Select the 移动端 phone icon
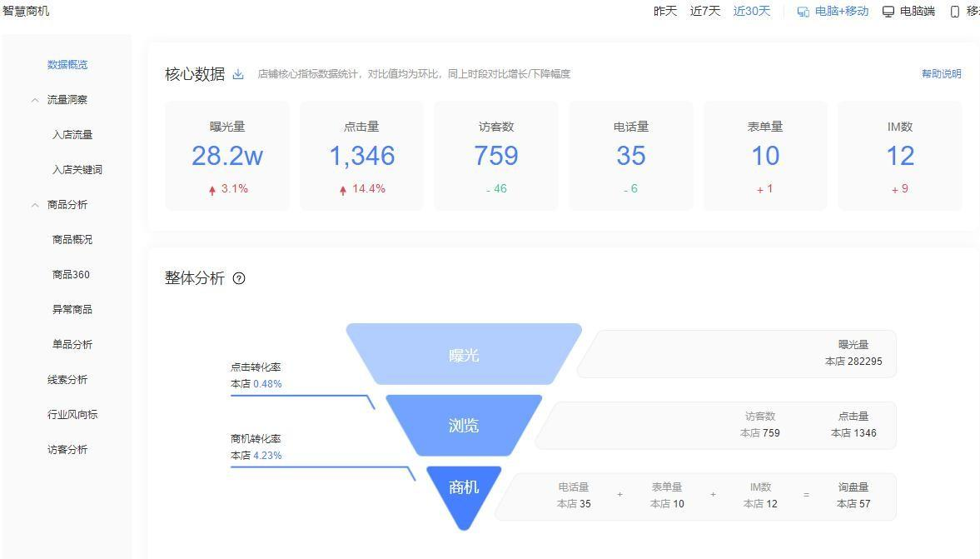The height and width of the screenshot is (559, 980). tap(954, 11)
